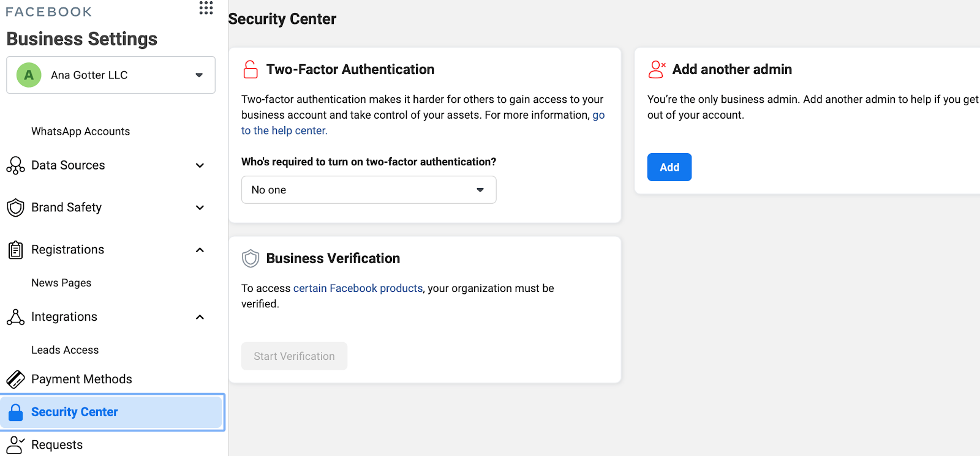Click 'Who's required to turn on two-factor authentication?' label
This screenshot has width=980, height=456.
tap(369, 162)
